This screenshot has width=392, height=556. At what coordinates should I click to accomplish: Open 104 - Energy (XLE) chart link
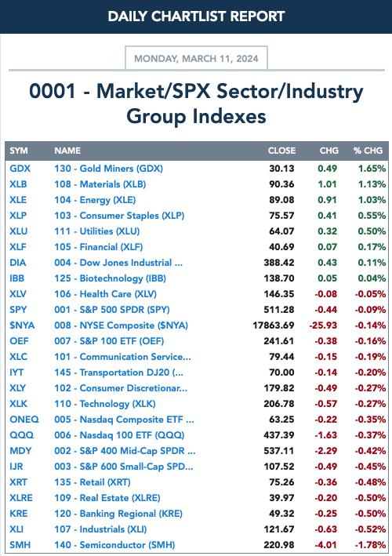click(95, 200)
